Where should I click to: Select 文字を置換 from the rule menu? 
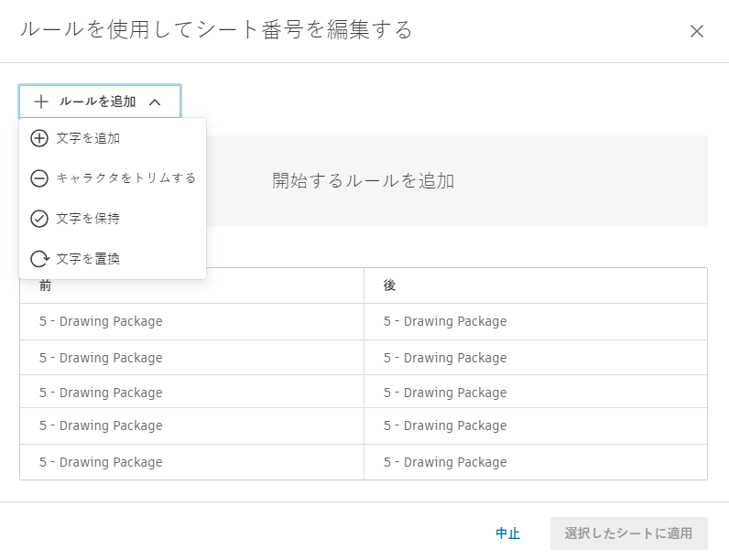tap(88, 259)
